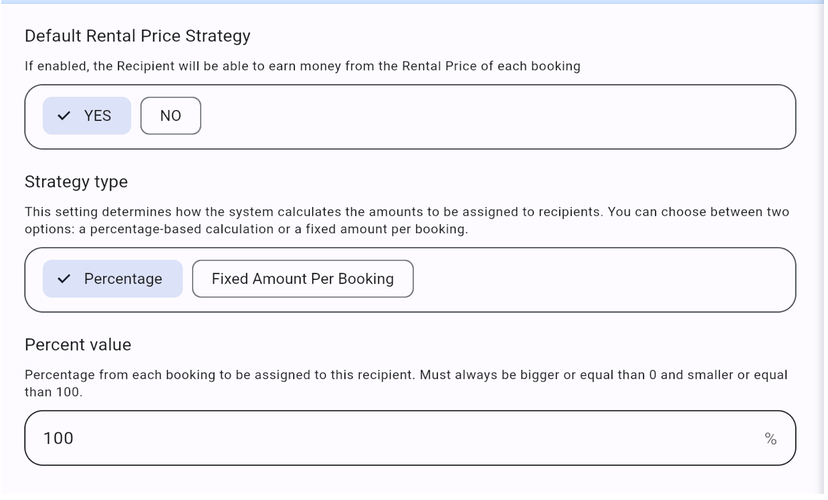The width and height of the screenshot is (828, 500).
Task: Select YES for Default Rental Price Strategy
Action: [86, 116]
